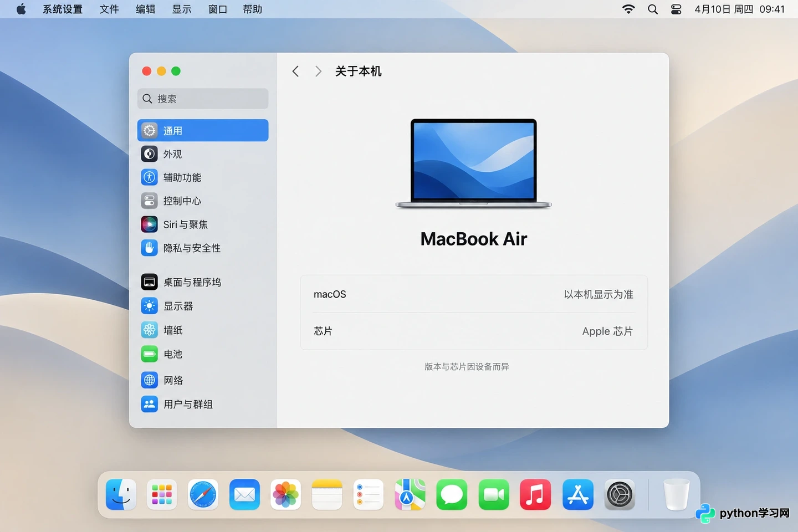The width and height of the screenshot is (798, 532).
Task: Go back with the left chevron
Action: click(295, 71)
